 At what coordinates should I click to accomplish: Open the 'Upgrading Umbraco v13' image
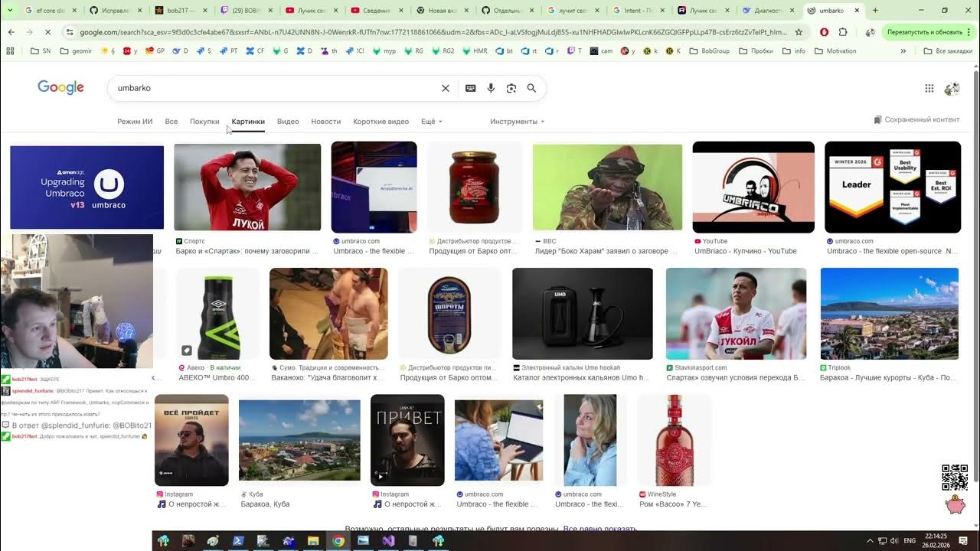click(87, 187)
